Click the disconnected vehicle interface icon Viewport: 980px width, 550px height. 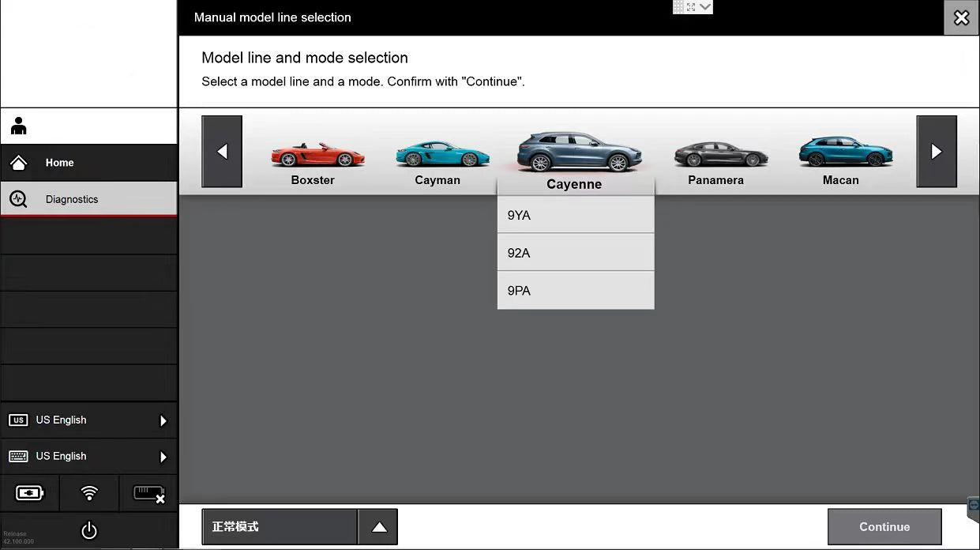148,493
